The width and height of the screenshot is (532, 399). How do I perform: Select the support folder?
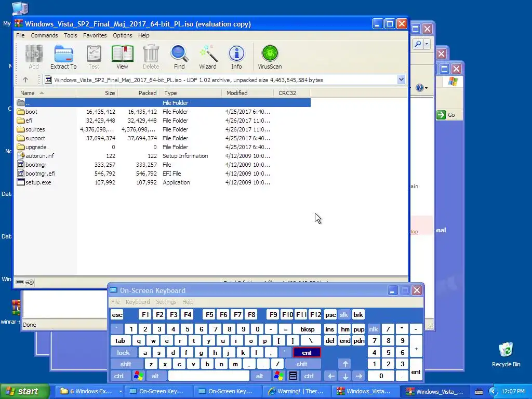click(31, 138)
